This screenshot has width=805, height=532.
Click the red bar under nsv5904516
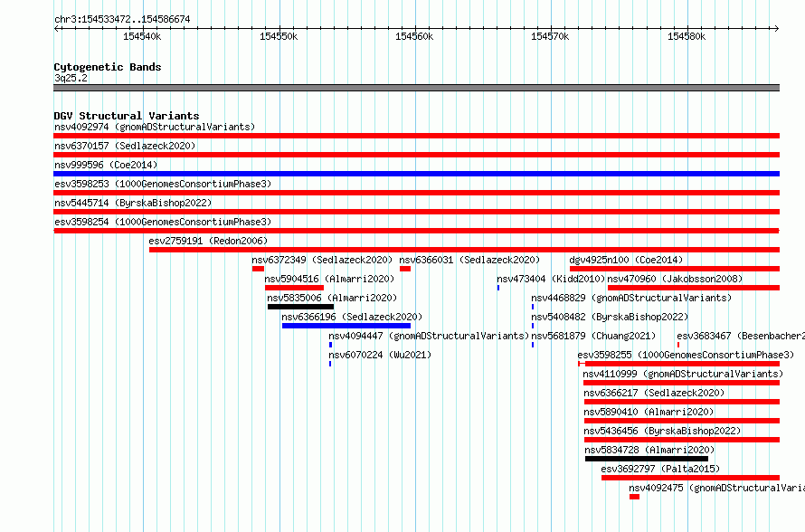pos(294,288)
